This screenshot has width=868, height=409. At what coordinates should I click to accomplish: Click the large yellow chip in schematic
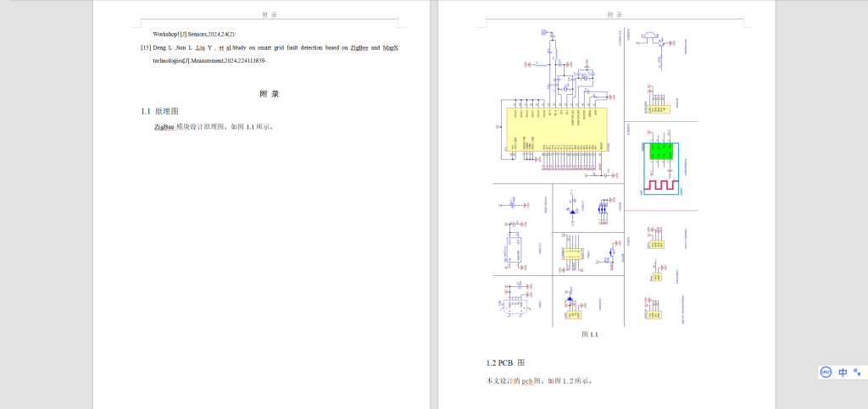(x=556, y=131)
